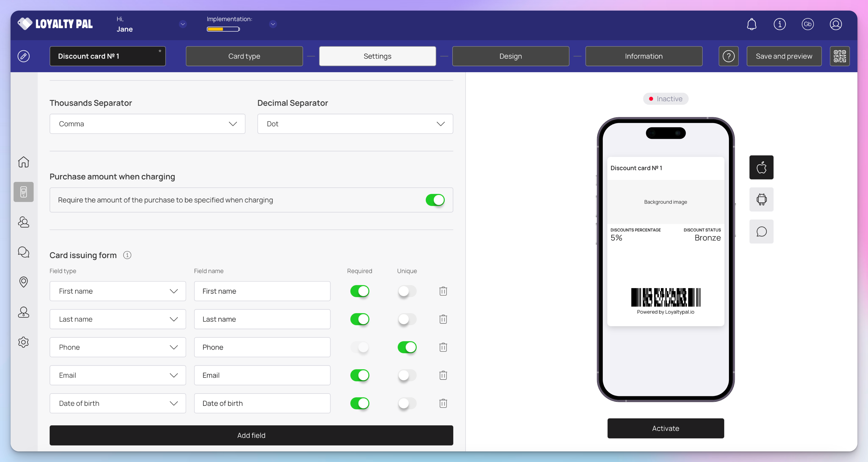Open the chat bubble preview icon
This screenshot has width=868, height=462.
coord(761,231)
